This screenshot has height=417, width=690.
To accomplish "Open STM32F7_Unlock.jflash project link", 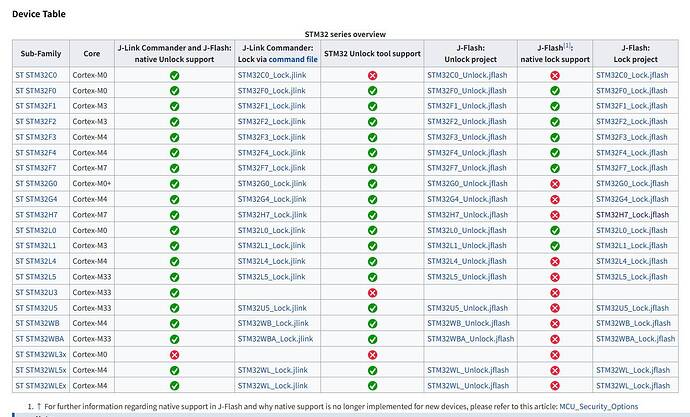I will [466, 168].
